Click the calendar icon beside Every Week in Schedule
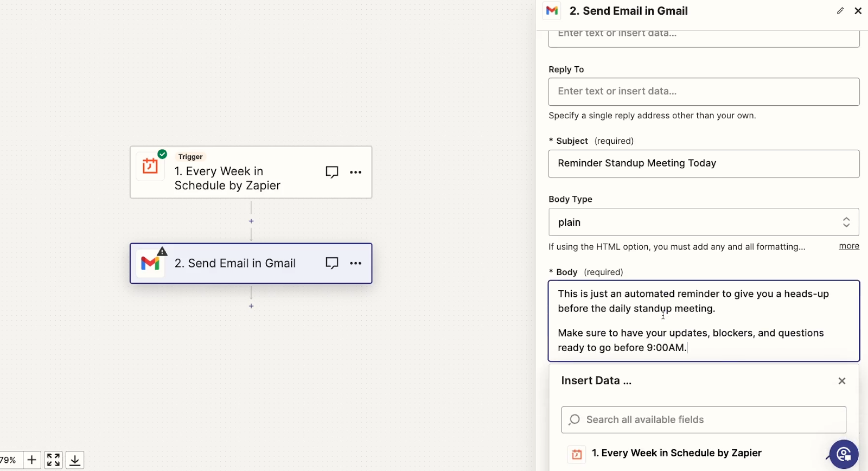 (577, 454)
